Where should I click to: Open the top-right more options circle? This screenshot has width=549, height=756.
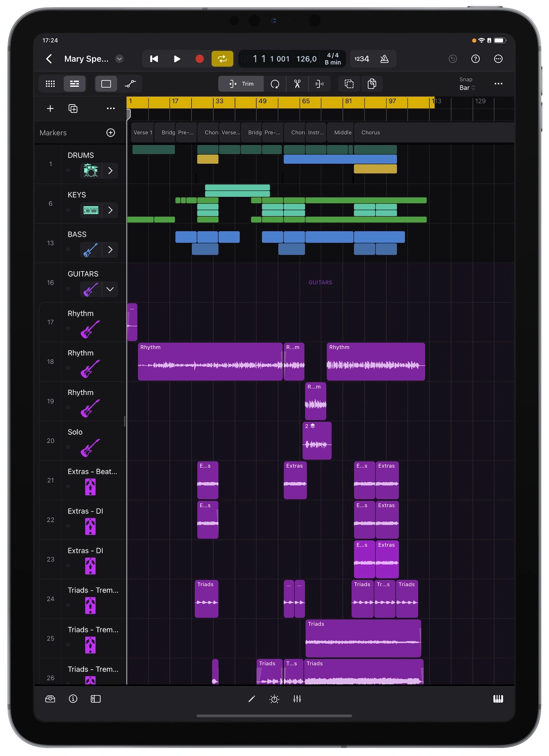point(499,59)
